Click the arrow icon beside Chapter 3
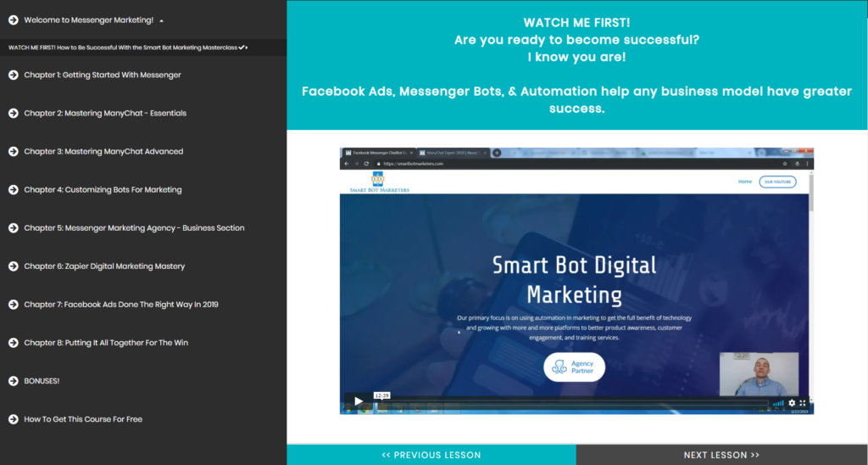This screenshot has height=465, width=868. coord(14,151)
